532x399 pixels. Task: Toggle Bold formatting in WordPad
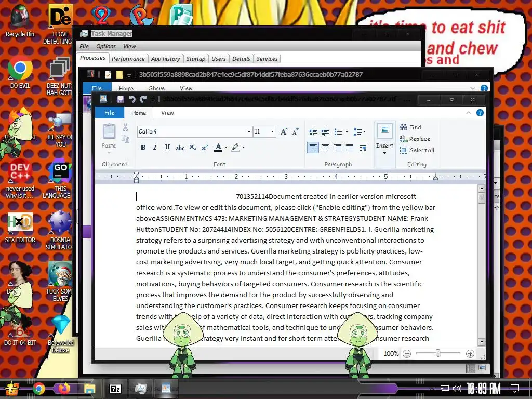(143, 148)
